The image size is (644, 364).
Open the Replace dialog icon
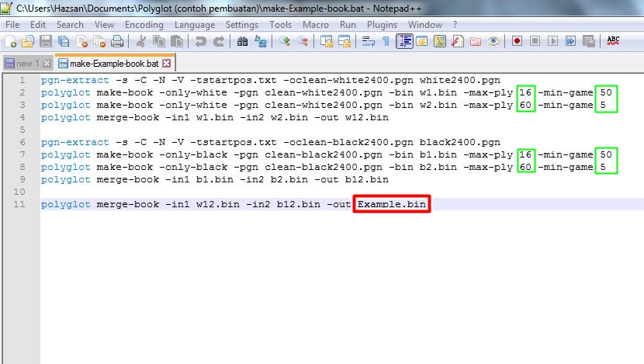[261, 41]
